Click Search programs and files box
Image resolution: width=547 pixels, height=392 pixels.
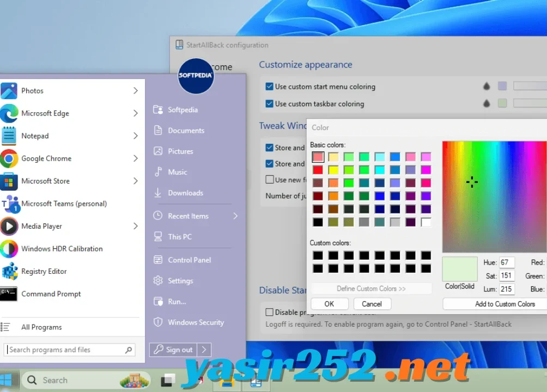click(x=70, y=350)
